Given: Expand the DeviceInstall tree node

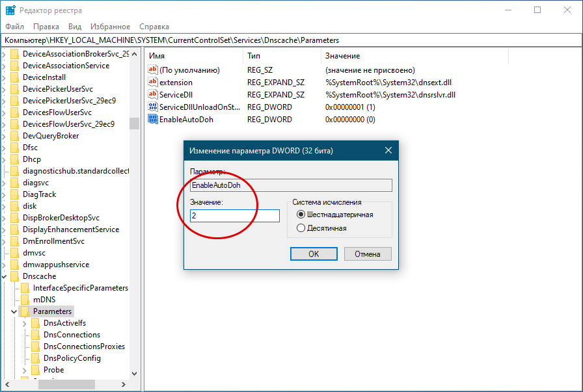Looking at the screenshot, I should click(4, 77).
